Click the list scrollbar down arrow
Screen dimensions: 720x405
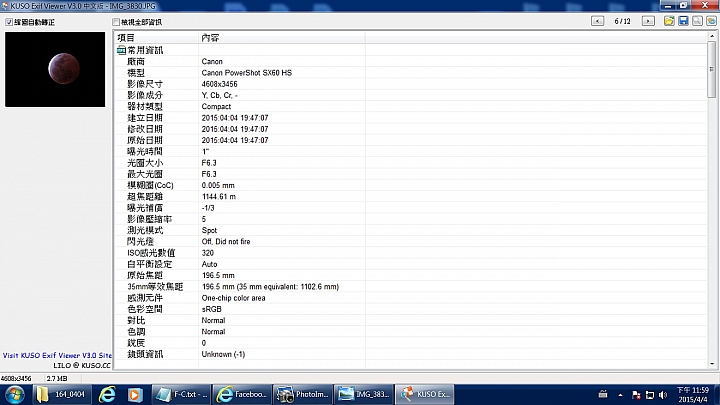[x=712, y=364]
